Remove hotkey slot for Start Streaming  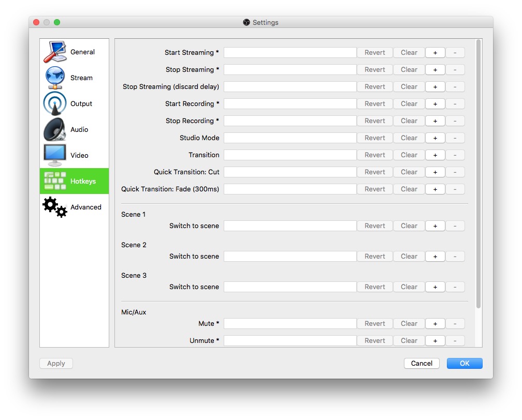coord(455,53)
